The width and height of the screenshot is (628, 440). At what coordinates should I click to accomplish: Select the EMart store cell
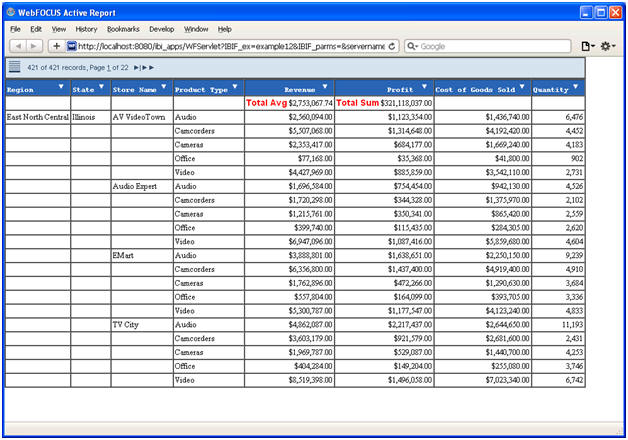(x=142, y=255)
